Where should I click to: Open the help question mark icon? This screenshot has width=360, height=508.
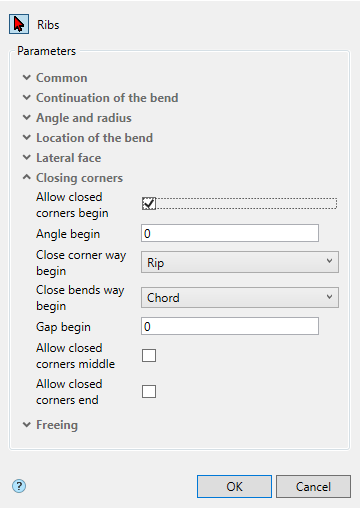click(19, 486)
